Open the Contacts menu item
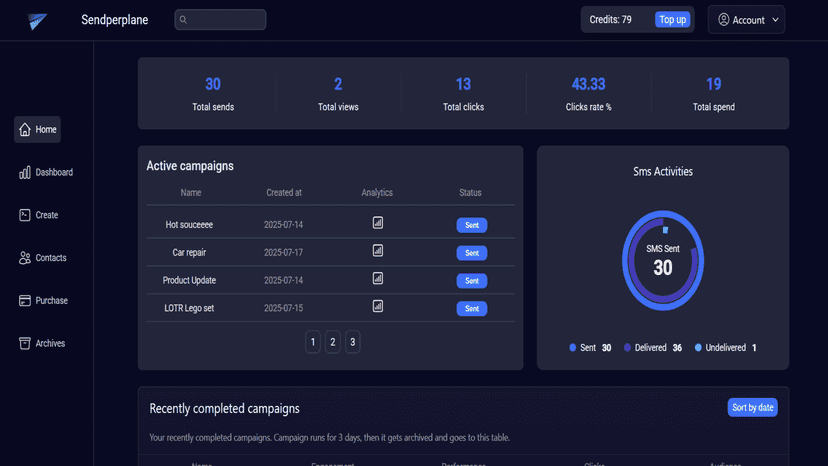Screen dimensions: 828x466 [x=43, y=258]
